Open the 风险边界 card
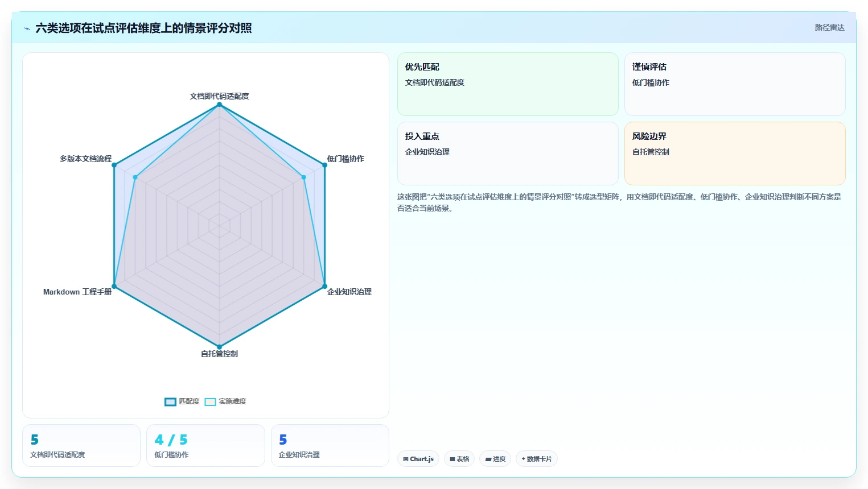The width and height of the screenshot is (868, 489). [735, 154]
